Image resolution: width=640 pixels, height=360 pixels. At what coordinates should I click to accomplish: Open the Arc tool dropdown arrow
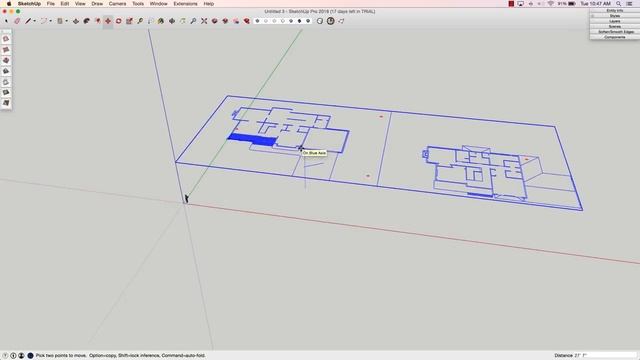point(50,21)
